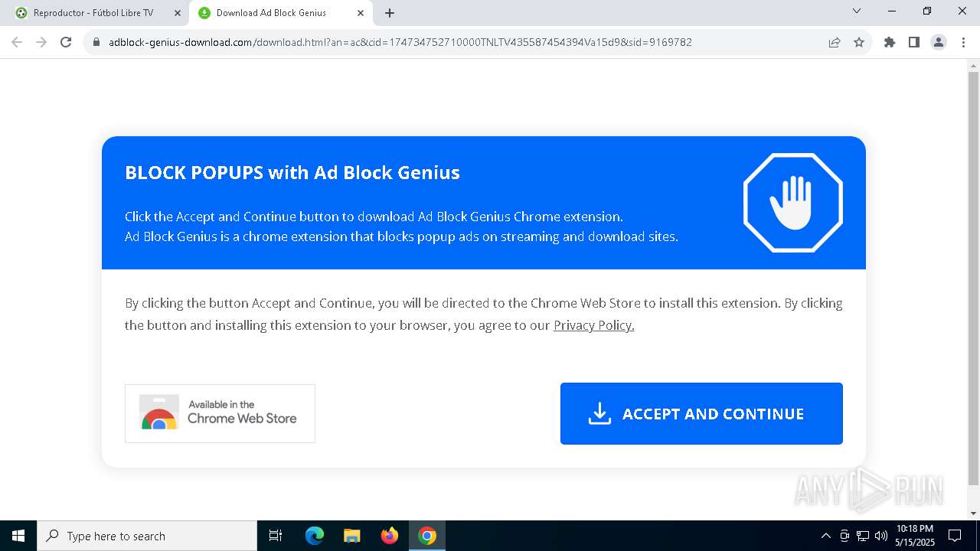This screenshot has width=980, height=551.
Task: Switch to the Reproductor - Fútbol Libre TV tab
Action: point(93,13)
